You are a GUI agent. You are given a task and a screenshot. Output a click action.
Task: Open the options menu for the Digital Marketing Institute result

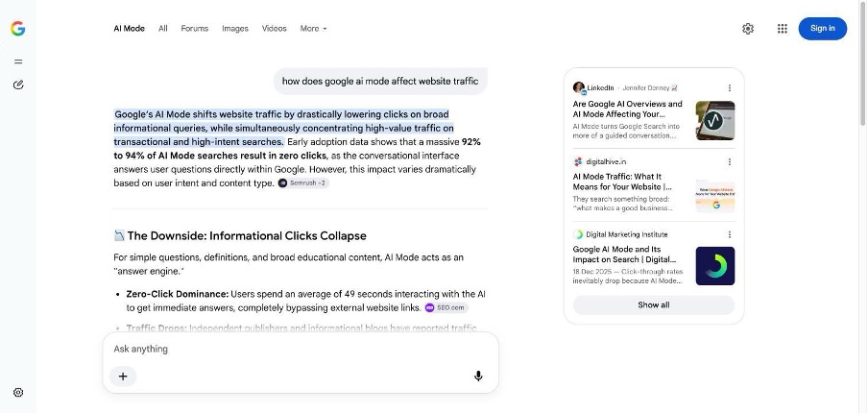coord(730,234)
